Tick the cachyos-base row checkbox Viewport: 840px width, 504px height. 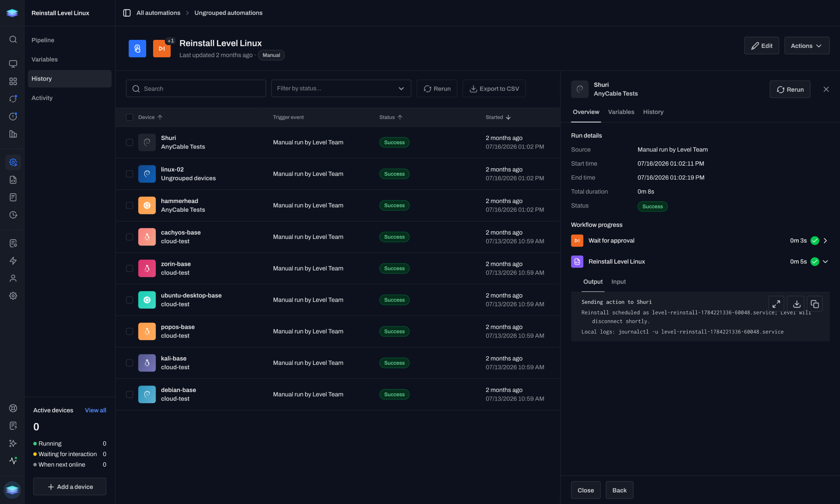coord(129,237)
